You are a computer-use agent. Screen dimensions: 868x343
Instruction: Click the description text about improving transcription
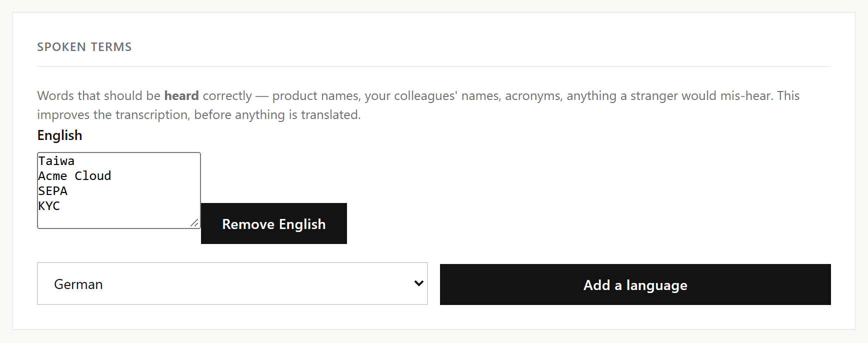[x=199, y=114]
